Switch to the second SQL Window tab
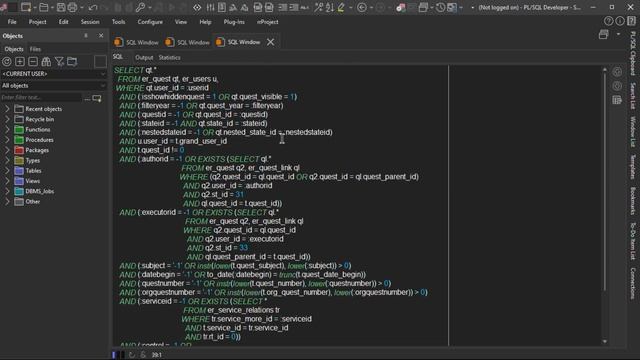Image resolution: width=640 pixels, height=360 pixels. click(188, 42)
